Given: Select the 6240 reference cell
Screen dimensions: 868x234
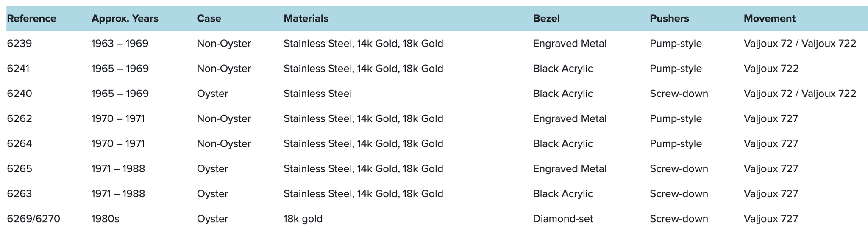Looking at the screenshot, I should coord(19,94).
